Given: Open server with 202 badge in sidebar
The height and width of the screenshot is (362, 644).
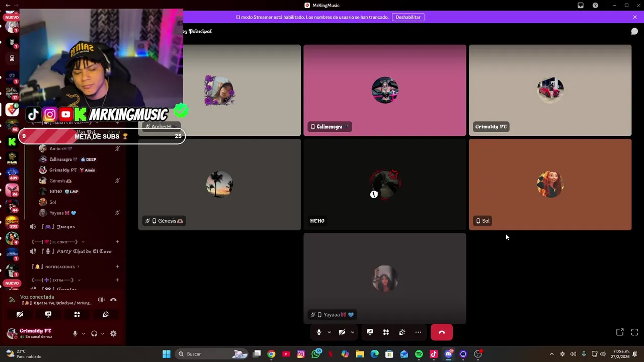Looking at the screenshot, I should point(12,221).
